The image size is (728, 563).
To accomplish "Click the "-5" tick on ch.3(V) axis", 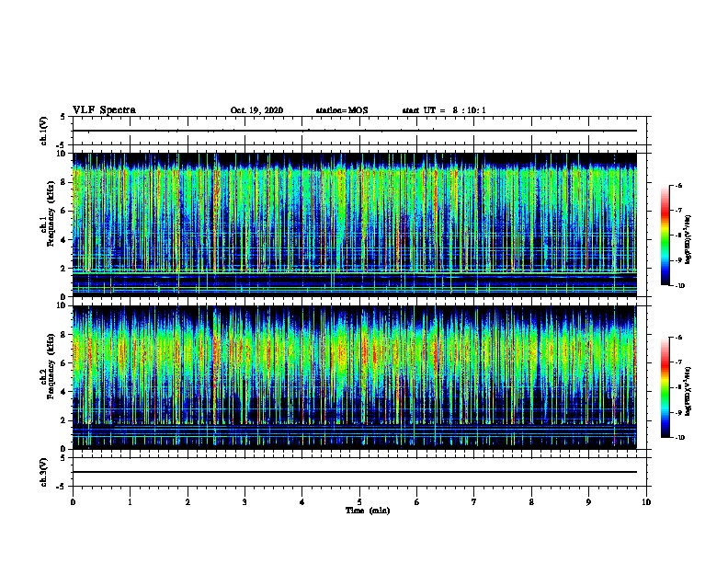I will coord(62,487).
